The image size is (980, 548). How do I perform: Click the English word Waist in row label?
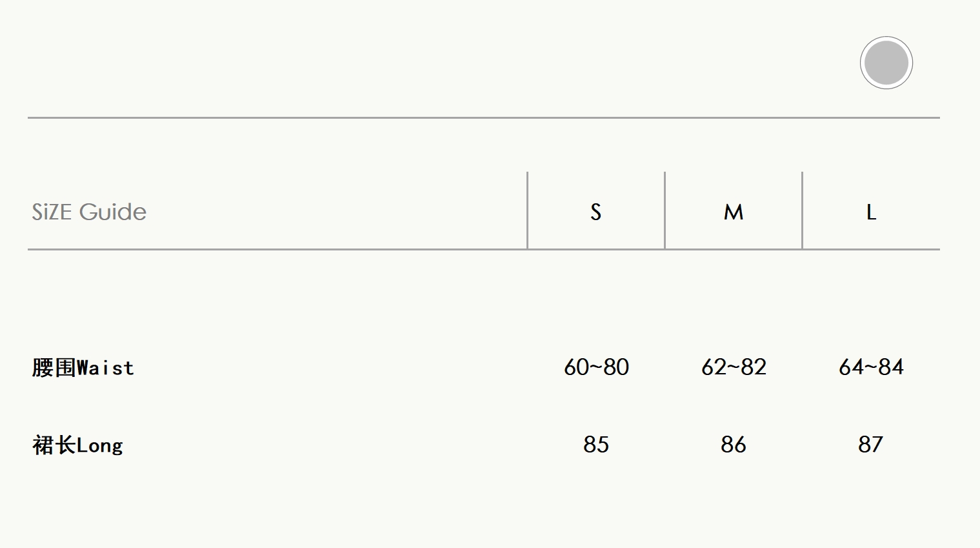105,368
